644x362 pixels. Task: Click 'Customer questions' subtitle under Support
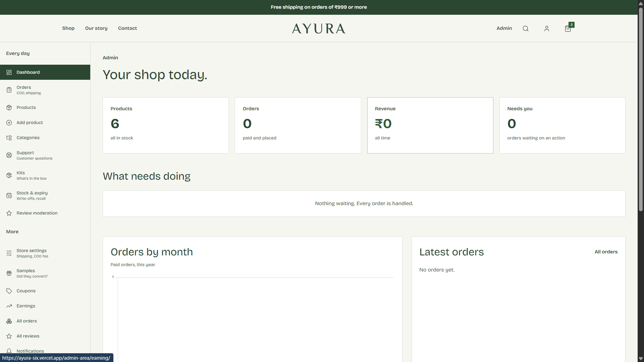[x=35, y=159]
